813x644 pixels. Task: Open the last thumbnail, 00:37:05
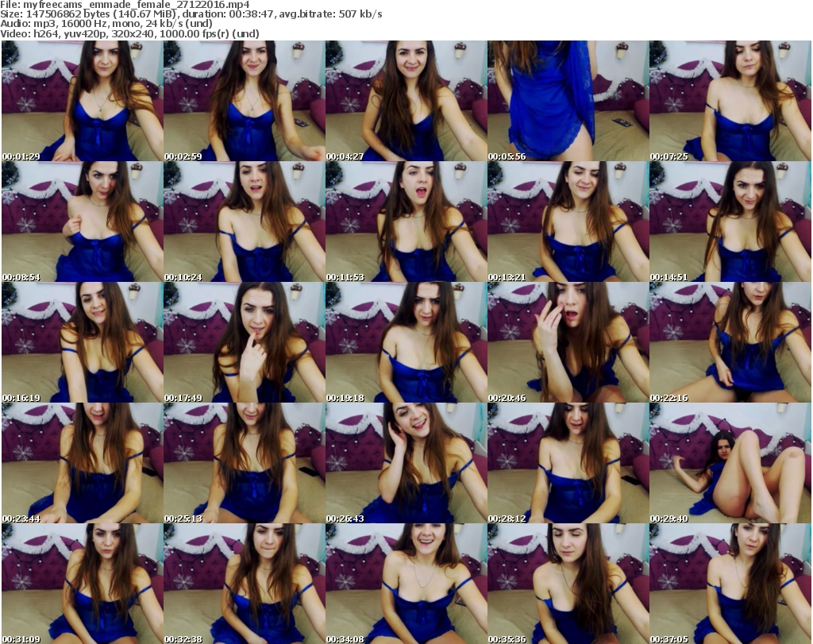click(x=730, y=584)
